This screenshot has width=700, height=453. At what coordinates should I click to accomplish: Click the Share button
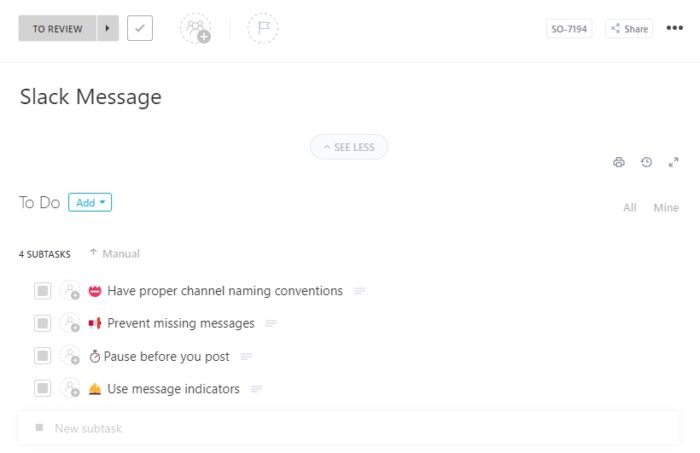[629, 29]
